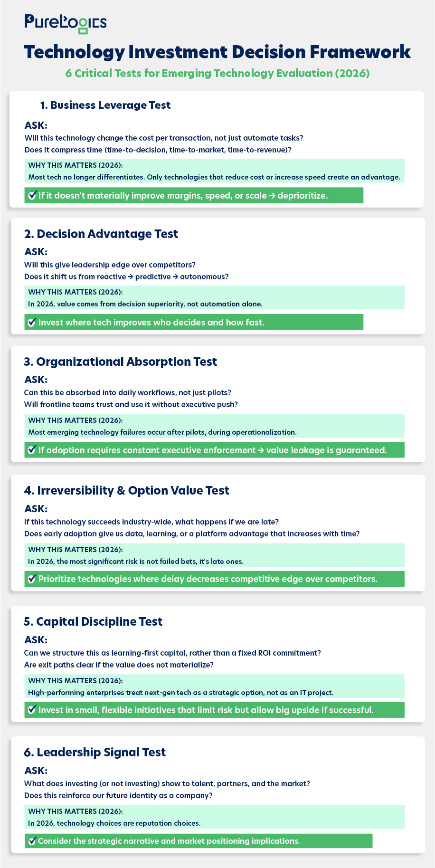Open the "5. Capital Discipline Test" heading

(93, 621)
